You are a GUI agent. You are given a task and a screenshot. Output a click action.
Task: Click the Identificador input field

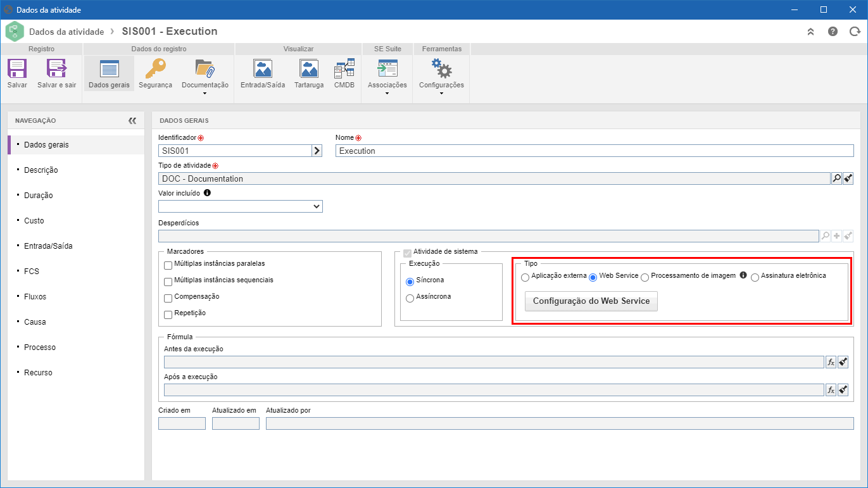coord(235,151)
